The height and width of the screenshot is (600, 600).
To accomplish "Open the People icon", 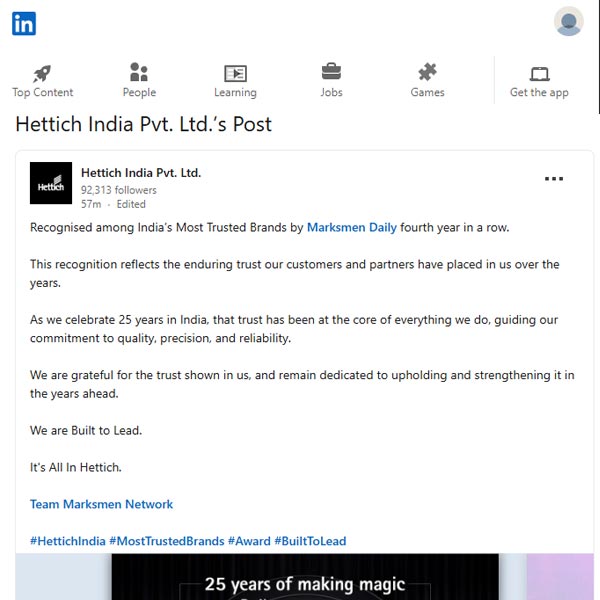I will coord(139,72).
